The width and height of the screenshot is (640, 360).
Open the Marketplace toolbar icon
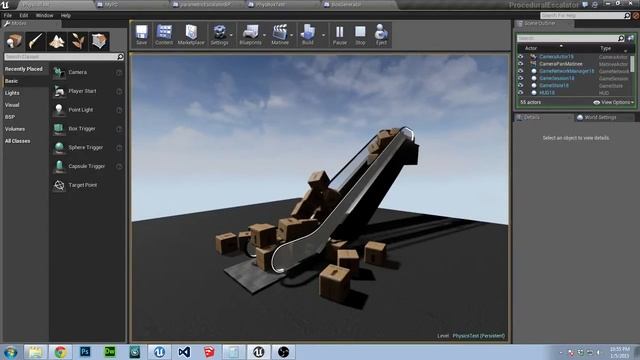[x=191, y=35]
